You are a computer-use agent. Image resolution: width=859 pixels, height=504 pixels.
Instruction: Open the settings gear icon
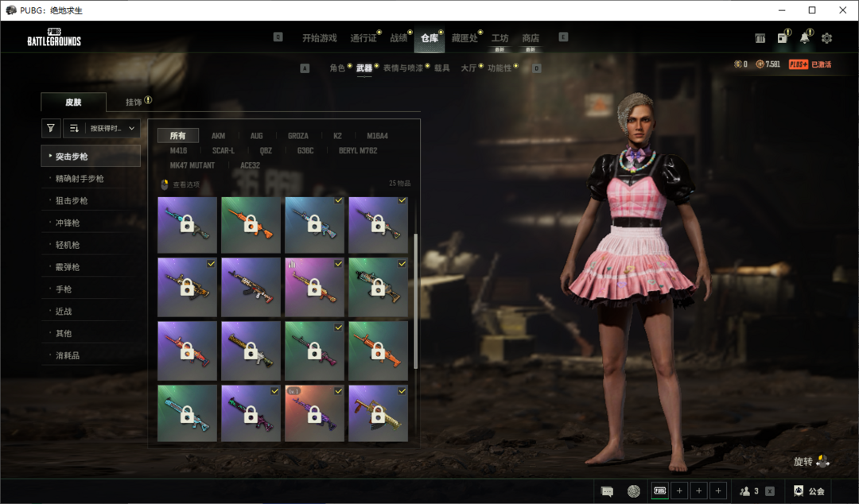pyautogui.click(x=826, y=38)
